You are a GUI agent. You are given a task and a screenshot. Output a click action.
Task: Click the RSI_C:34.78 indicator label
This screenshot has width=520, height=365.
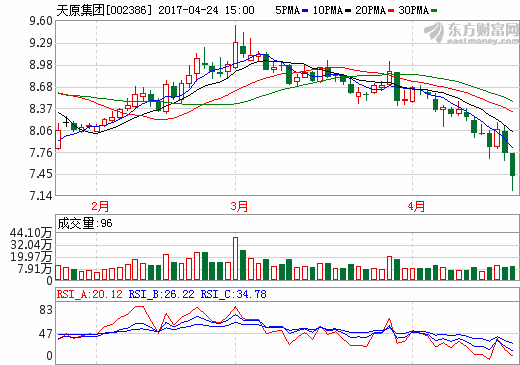pos(234,294)
